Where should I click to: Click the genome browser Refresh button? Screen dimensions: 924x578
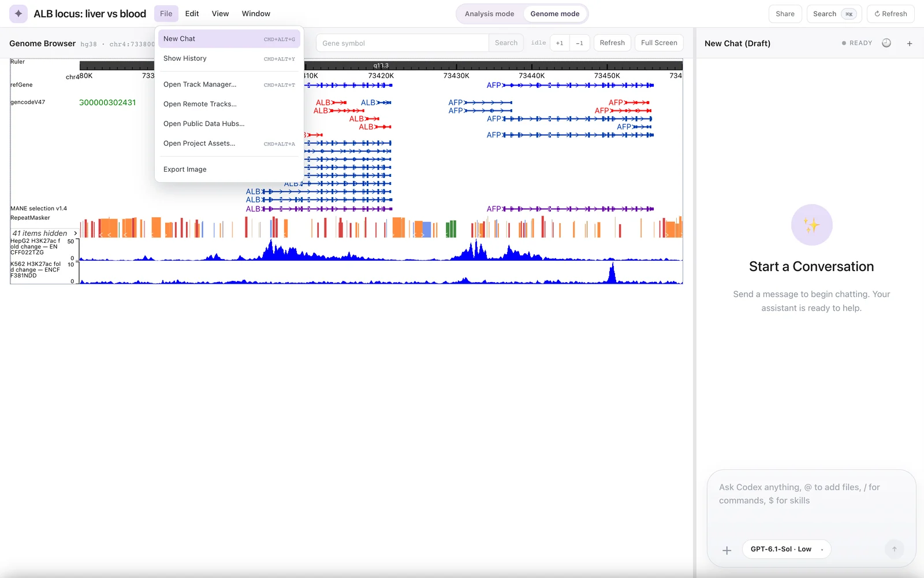pos(612,43)
